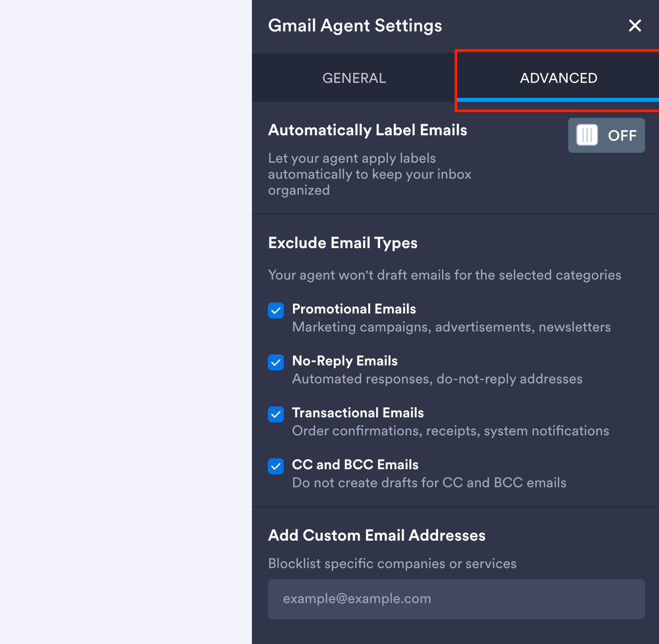Select the ADVANCED tab
Screen dimensions: 659x644
click(x=558, y=78)
